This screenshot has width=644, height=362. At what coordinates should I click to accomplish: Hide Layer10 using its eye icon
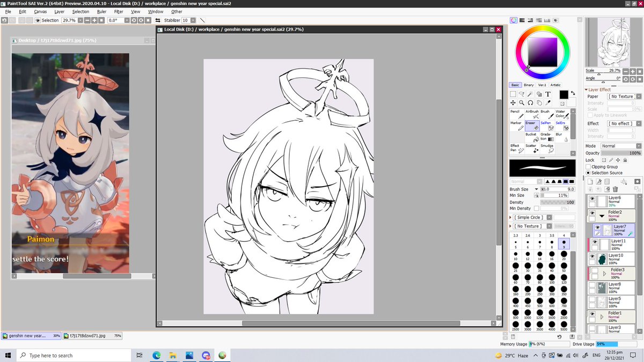[592, 256]
